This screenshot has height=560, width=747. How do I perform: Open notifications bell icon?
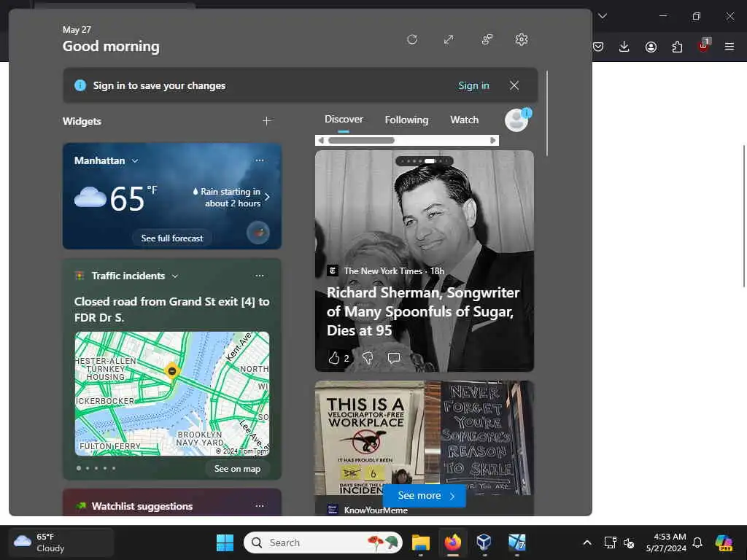coord(697,542)
